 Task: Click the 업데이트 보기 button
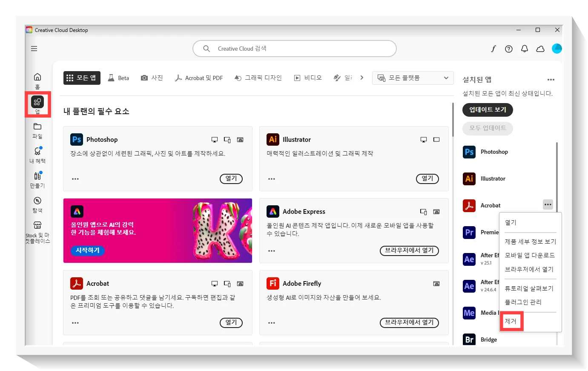tap(487, 109)
